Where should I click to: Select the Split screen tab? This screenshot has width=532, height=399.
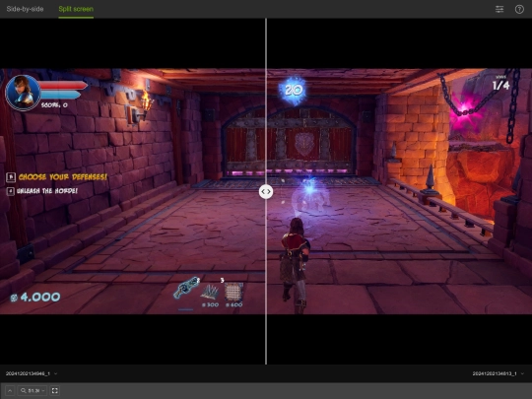76,9
